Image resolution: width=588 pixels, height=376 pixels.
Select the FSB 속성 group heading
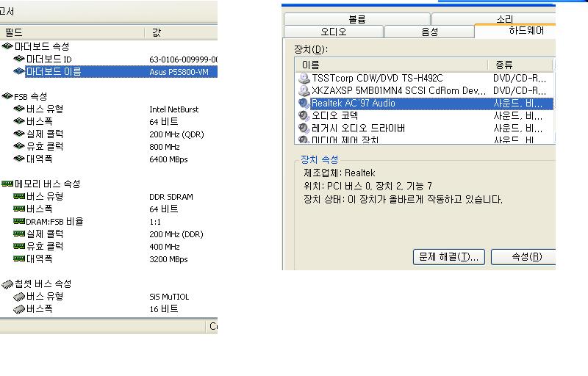click(x=31, y=97)
